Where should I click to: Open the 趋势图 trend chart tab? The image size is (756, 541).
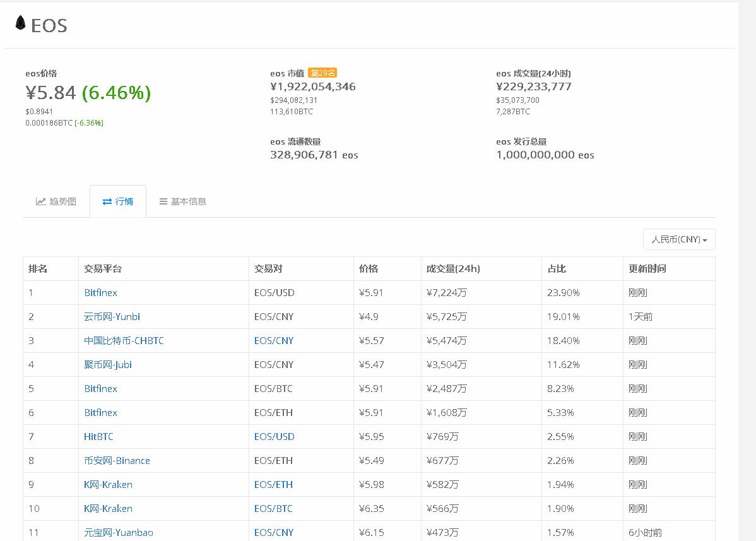point(56,201)
